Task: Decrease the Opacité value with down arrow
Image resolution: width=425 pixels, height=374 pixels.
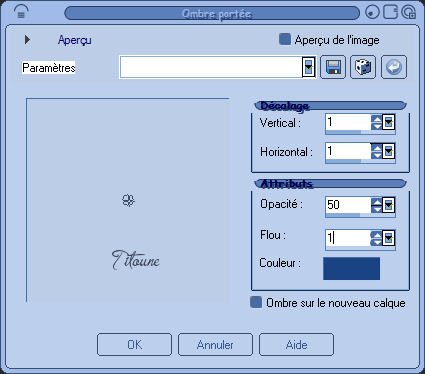Action: pyautogui.click(x=376, y=209)
